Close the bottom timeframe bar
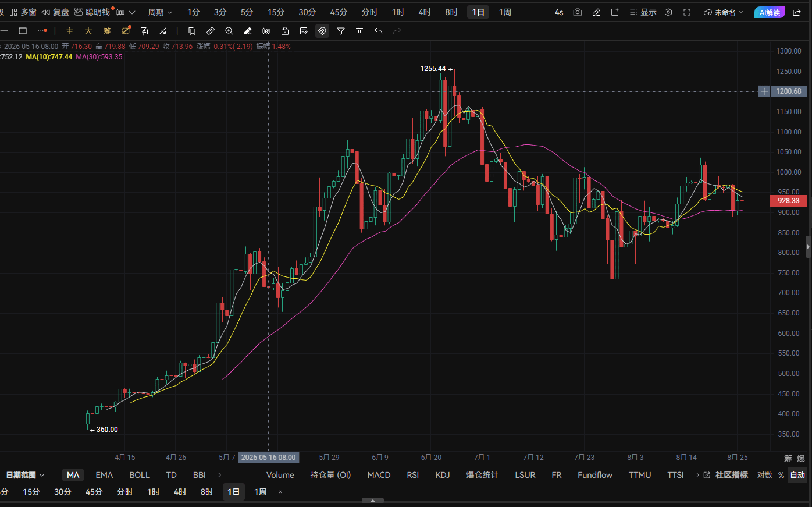 [x=280, y=492]
